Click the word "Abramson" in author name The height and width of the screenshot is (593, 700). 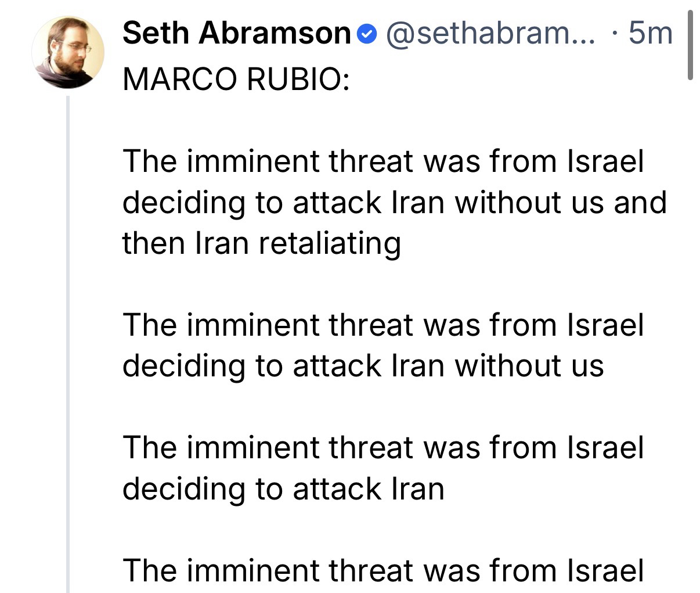click(x=275, y=33)
